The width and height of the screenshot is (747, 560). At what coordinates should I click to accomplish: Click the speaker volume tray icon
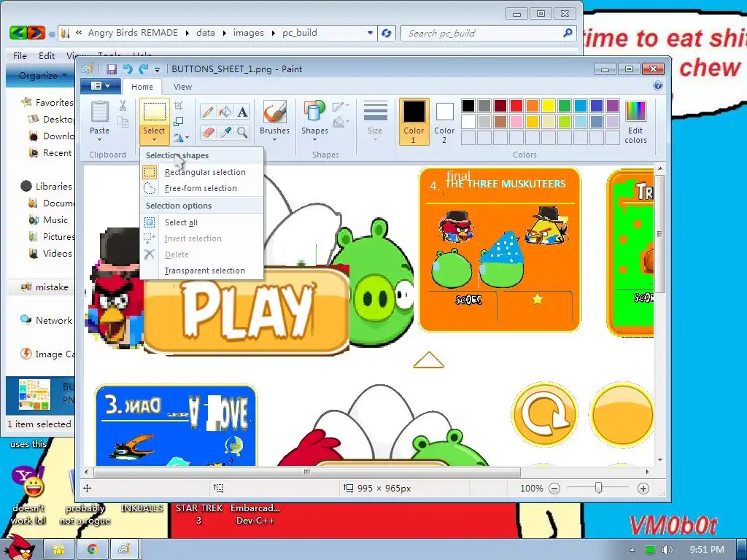[667, 550]
